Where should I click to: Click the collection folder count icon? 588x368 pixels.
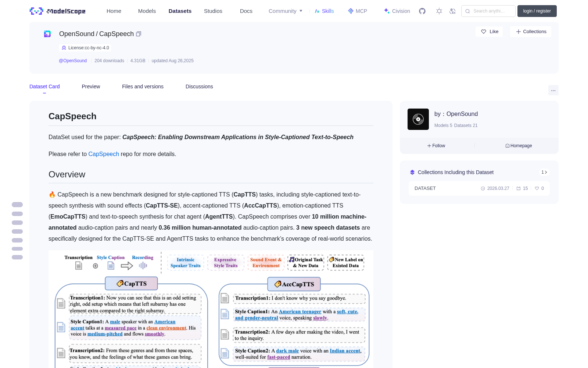(519, 188)
